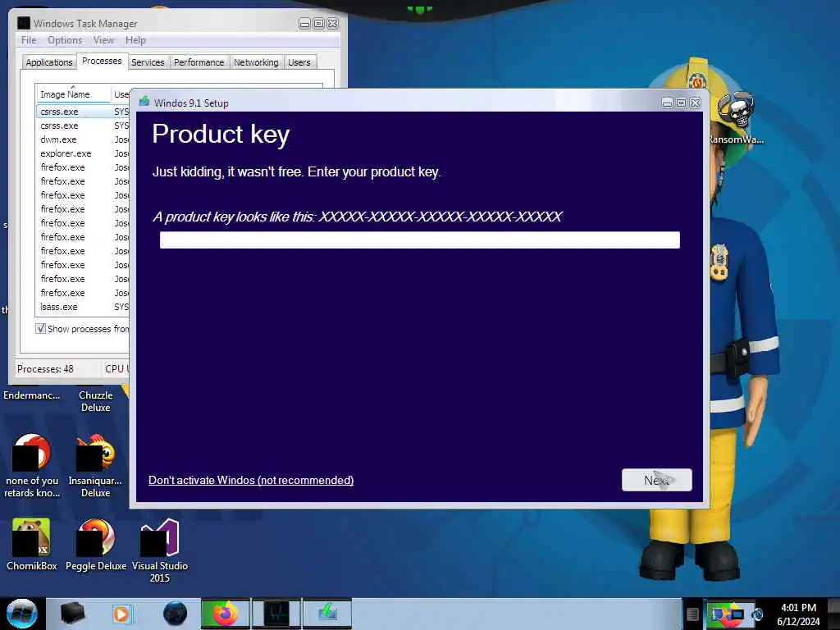Switch to the Services tab
The width and height of the screenshot is (840, 630).
pos(148,62)
